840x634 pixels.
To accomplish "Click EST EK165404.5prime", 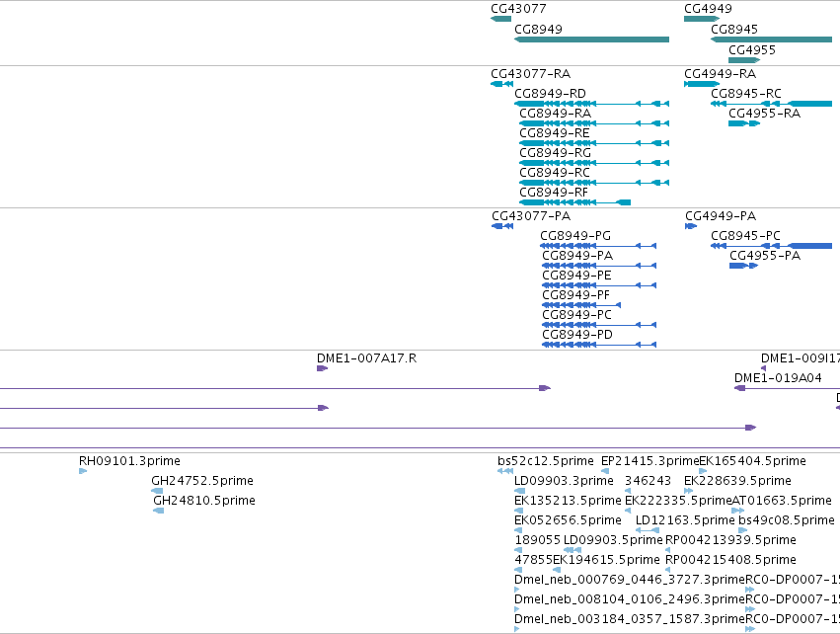I will pos(752,461).
